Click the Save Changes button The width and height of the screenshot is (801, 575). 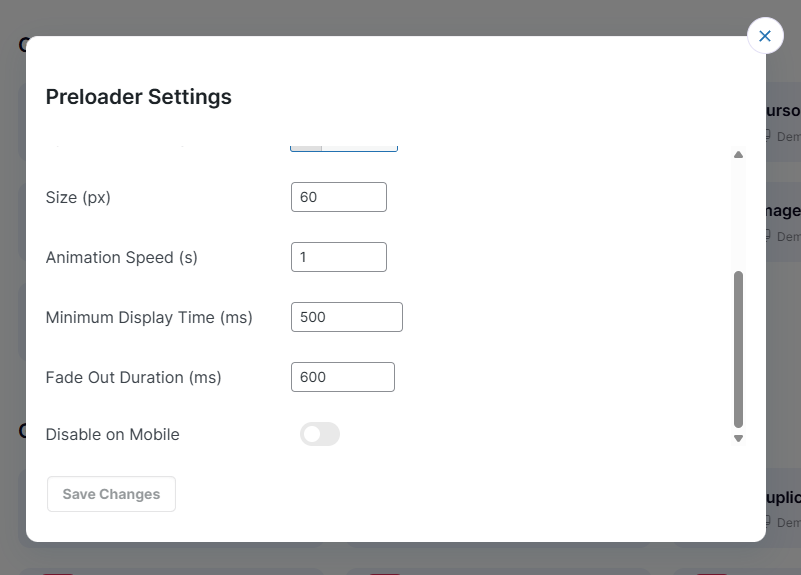coord(111,494)
